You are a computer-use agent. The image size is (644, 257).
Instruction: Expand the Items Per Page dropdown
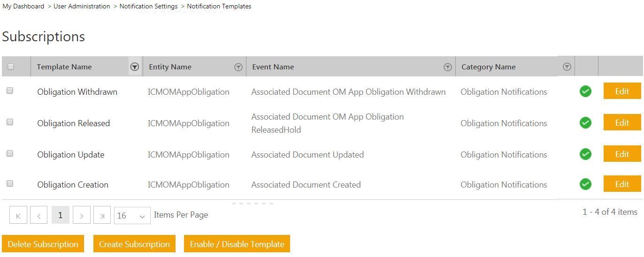[x=132, y=216]
